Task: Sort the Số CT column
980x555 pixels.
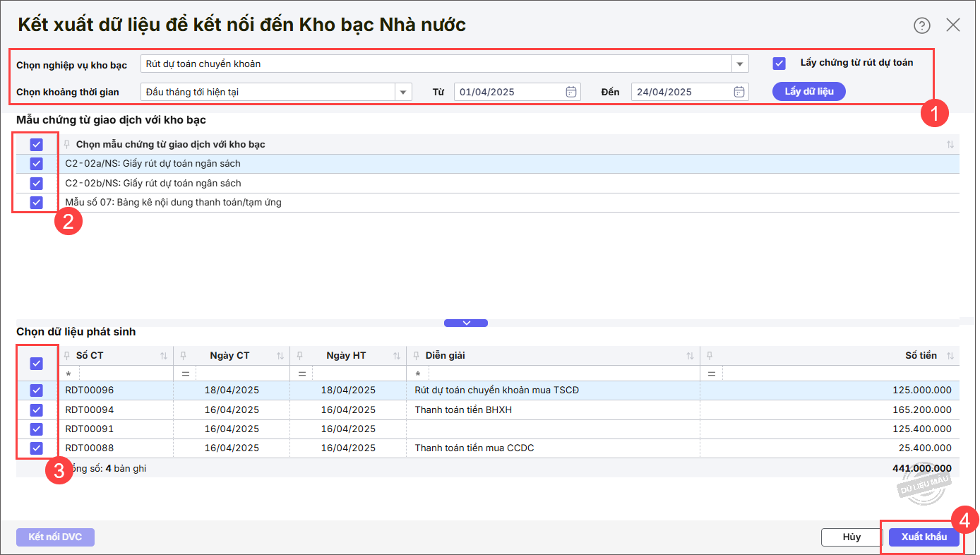Action: 164,356
